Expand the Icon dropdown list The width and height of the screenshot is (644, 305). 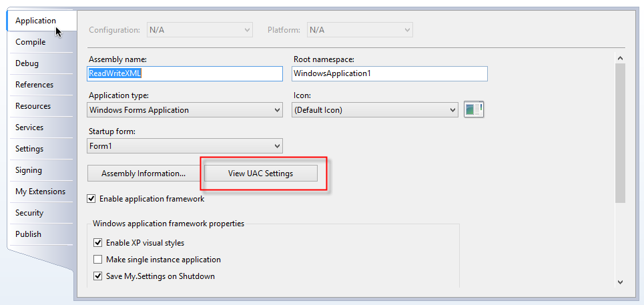point(375,110)
